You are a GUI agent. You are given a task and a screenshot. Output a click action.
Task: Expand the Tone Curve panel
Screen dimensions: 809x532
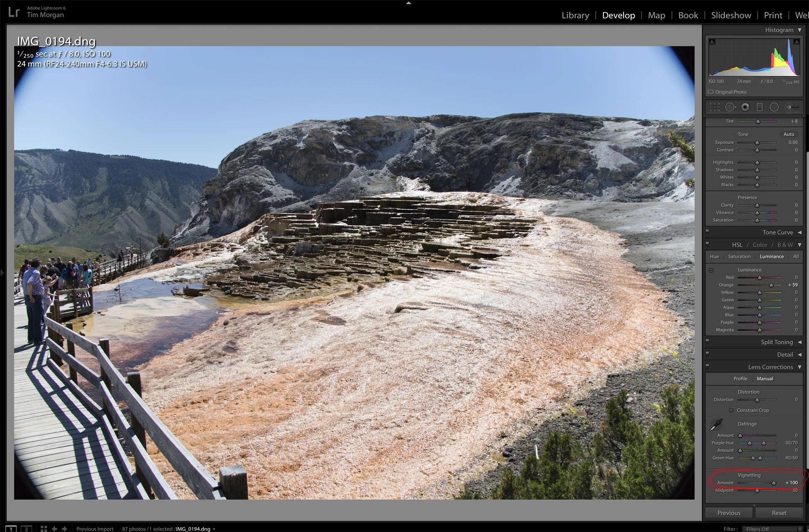(x=777, y=232)
